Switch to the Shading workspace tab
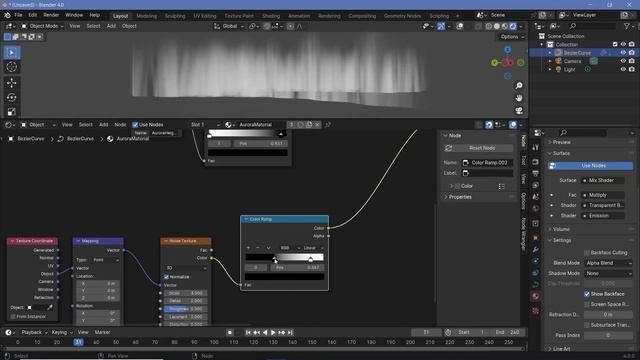The height and width of the screenshot is (360, 640). 271,16
